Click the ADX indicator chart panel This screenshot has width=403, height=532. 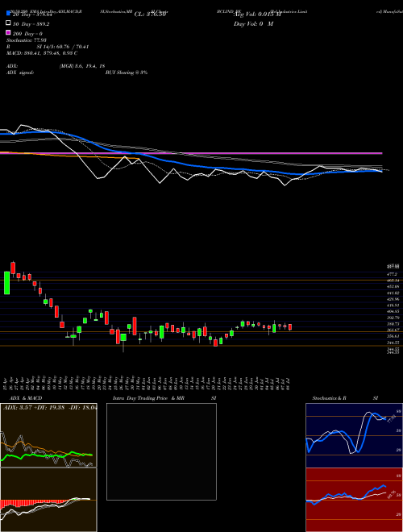pyautogui.click(x=48, y=435)
